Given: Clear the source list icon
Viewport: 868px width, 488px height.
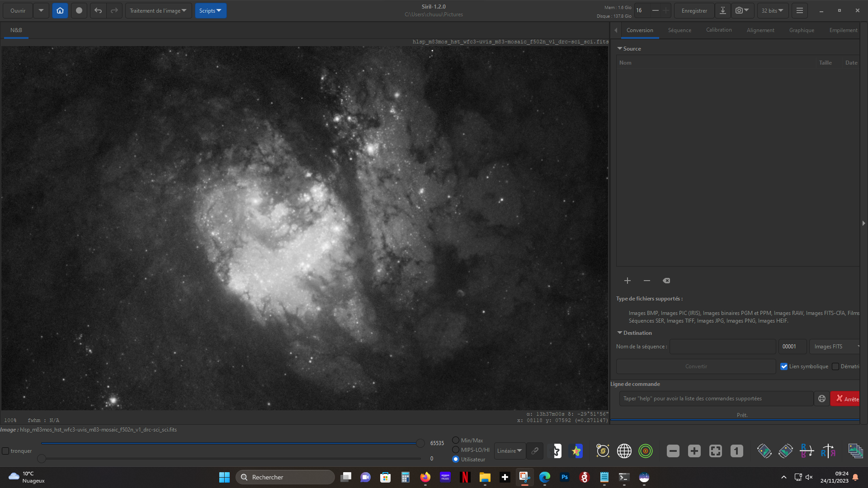Looking at the screenshot, I should pyautogui.click(x=666, y=281).
